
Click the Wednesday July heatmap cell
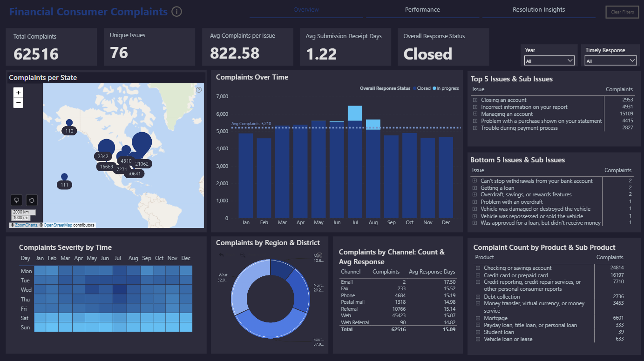(x=120, y=290)
